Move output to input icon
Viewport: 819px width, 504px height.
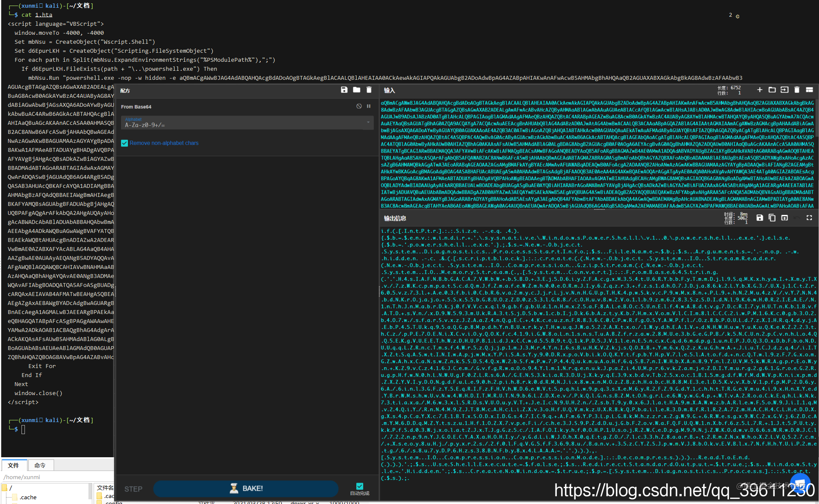(784, 218)
